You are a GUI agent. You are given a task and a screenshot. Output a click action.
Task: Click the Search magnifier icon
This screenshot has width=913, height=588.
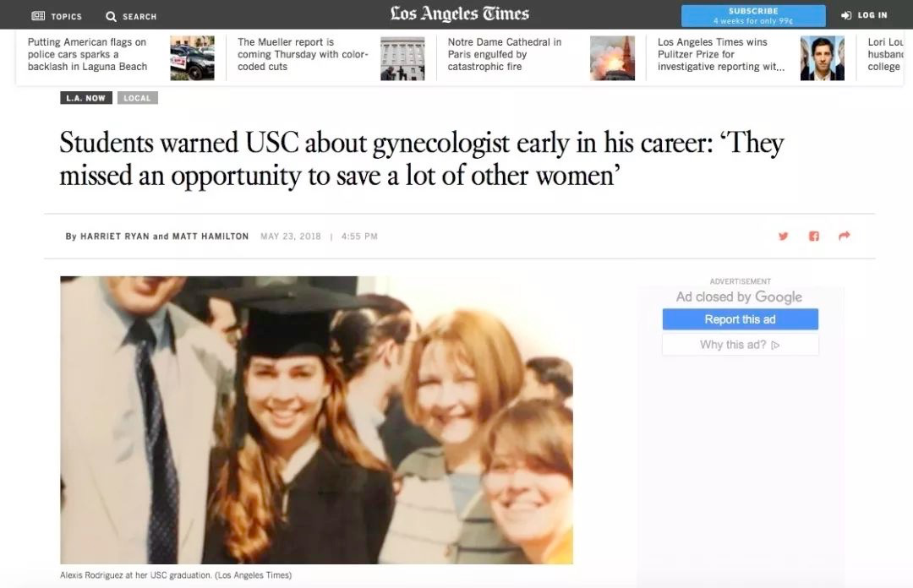[111, 16]
